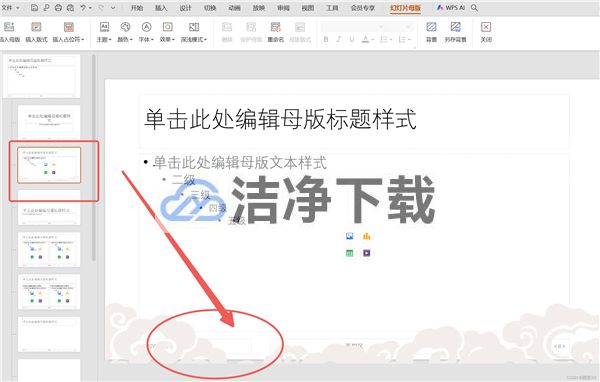Switch to the 动画 animation tab
This screenshot has height=382, width=600.
coord(235,8)
